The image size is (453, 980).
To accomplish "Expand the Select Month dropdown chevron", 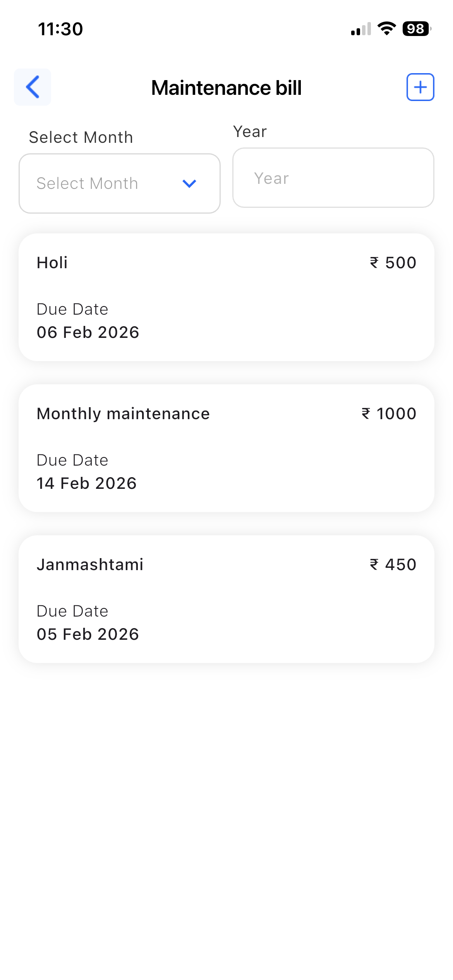I will (x=189, y=183).
